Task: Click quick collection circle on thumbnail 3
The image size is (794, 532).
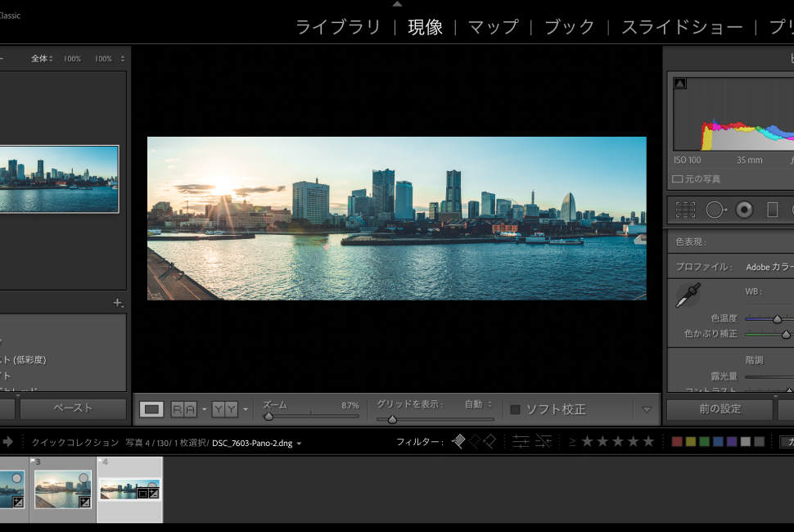Action: coord(83,478)
